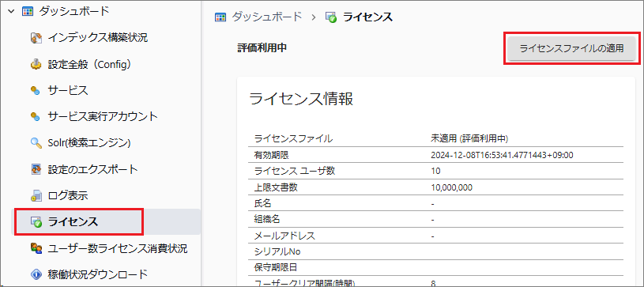Click the 評価利用中 status text
The image size is (644, 287).
[x=262, y=48]
